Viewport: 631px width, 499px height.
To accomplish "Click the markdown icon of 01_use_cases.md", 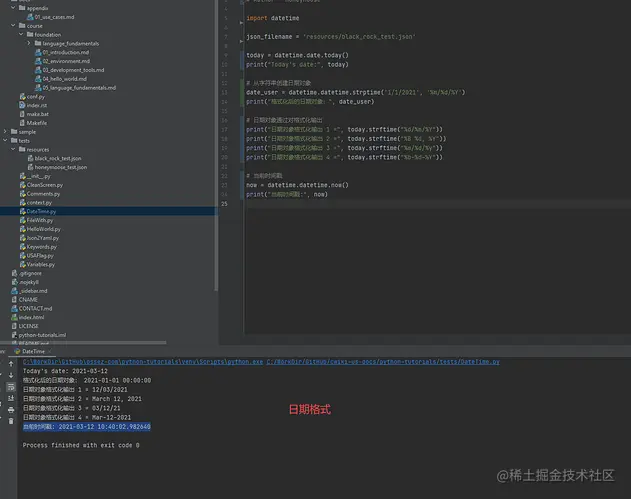I will [30, 17].
